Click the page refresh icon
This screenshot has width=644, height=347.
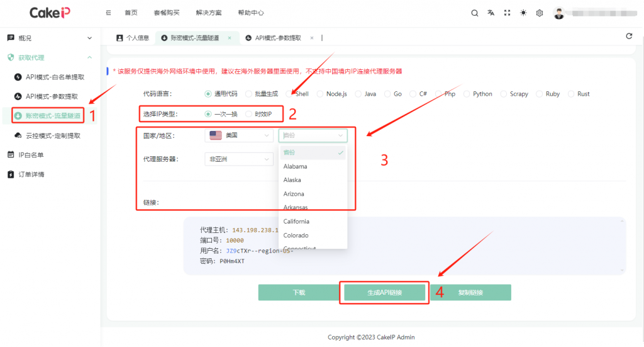click(629, 37)
